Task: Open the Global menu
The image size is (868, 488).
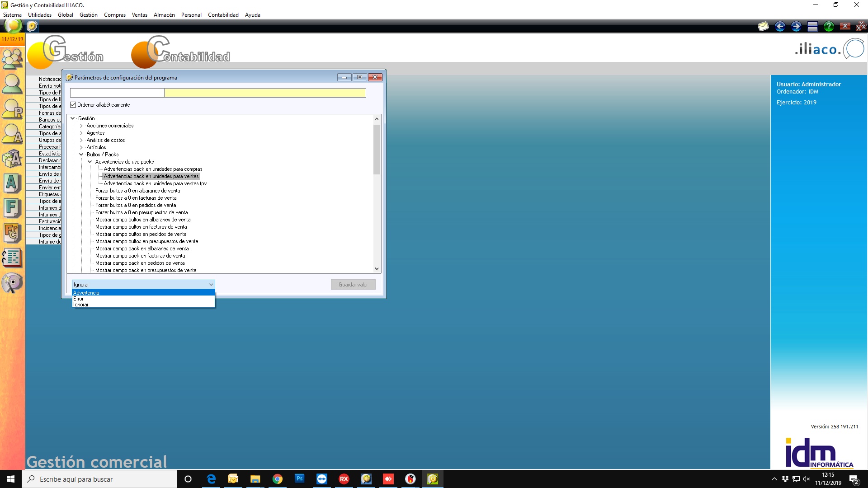Action: point(66,15)
